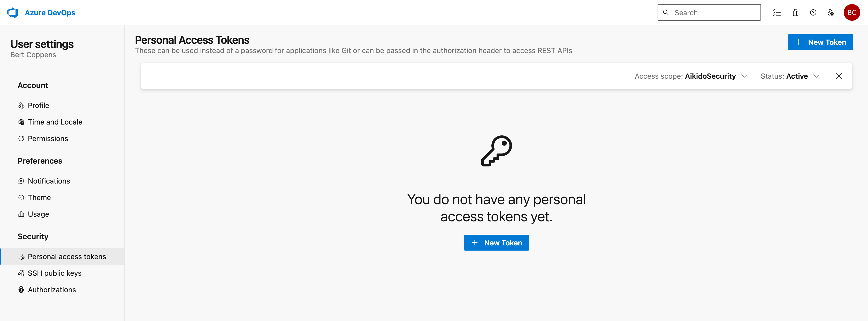Click the 'User settings' heading

click(42, 44)
